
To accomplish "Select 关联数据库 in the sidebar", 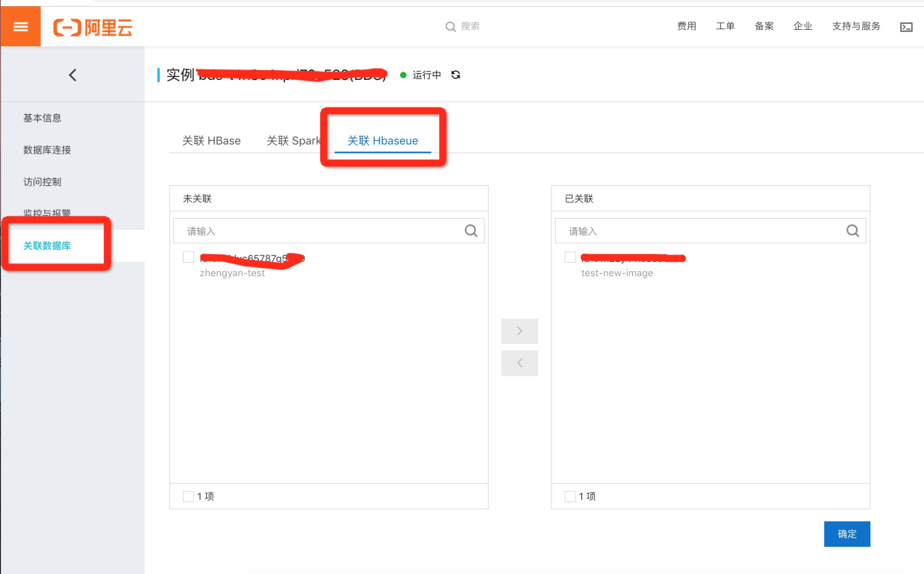I will point(47,246).
